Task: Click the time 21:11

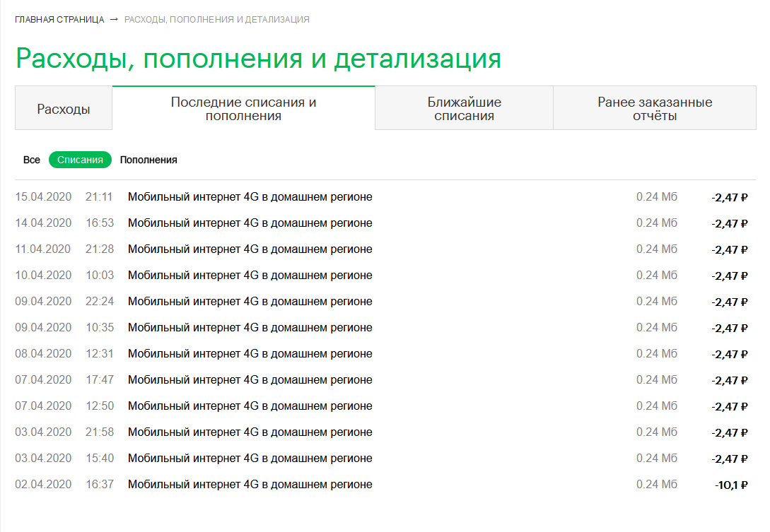Action: [99, 197]
